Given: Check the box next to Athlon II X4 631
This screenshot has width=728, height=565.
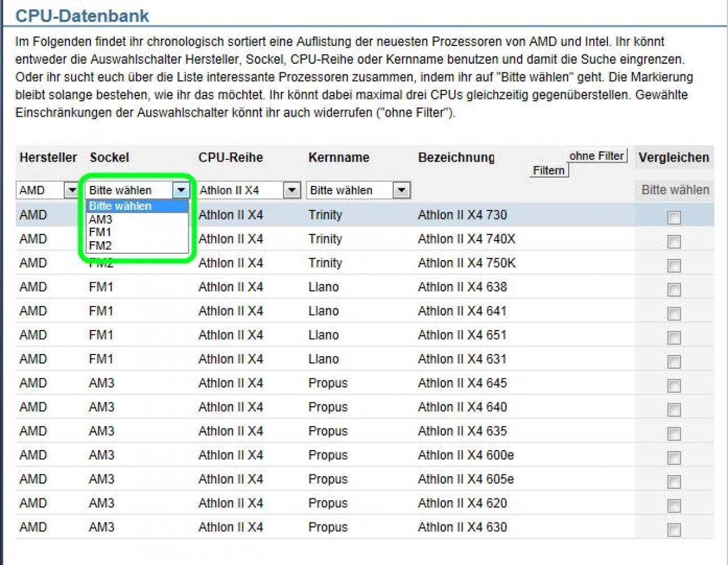Looking at the screenshot, I should tap(674, 361).
